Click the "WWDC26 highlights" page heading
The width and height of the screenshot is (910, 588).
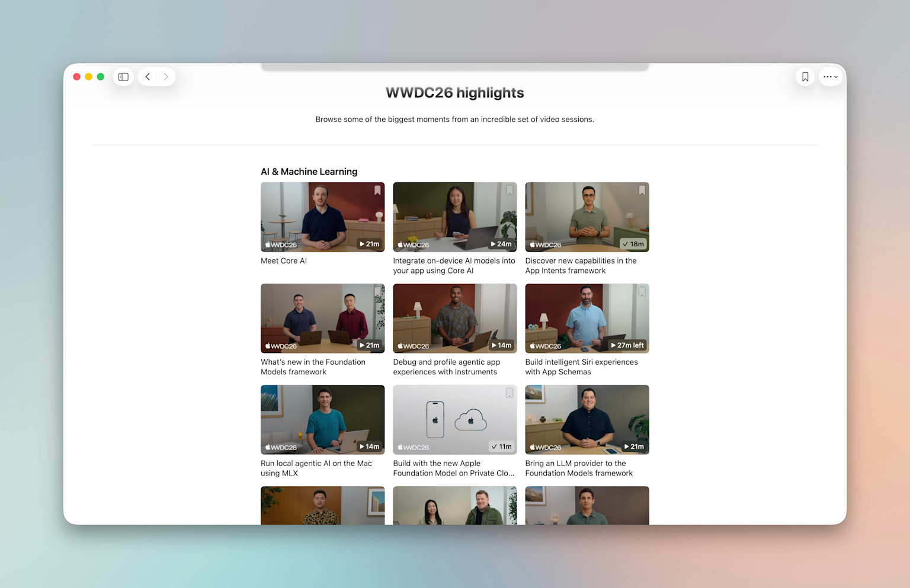coord(454,93)
